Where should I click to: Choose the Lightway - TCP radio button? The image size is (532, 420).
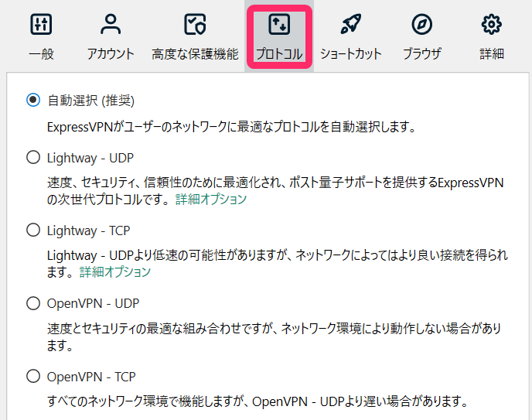point(33,230)
